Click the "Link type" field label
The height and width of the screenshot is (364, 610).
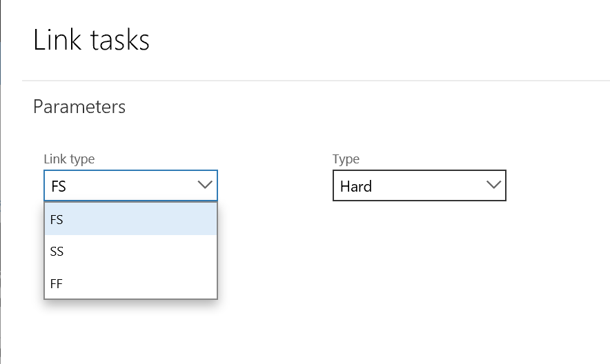click(69, 159)
